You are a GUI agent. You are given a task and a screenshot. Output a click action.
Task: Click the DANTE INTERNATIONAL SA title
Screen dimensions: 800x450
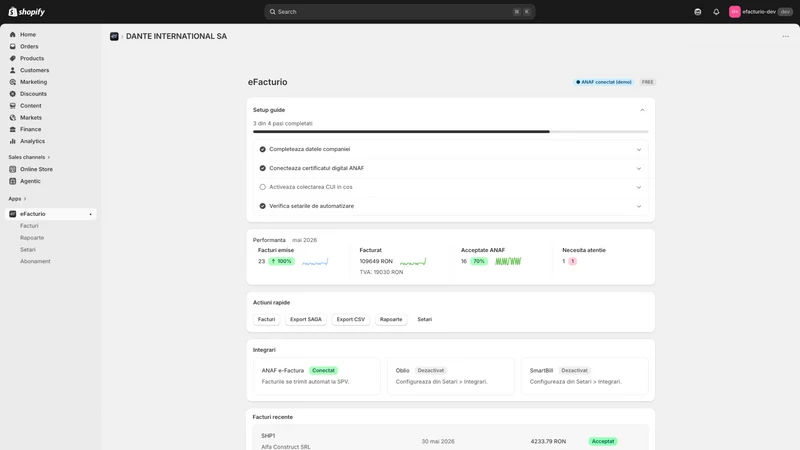177,36
